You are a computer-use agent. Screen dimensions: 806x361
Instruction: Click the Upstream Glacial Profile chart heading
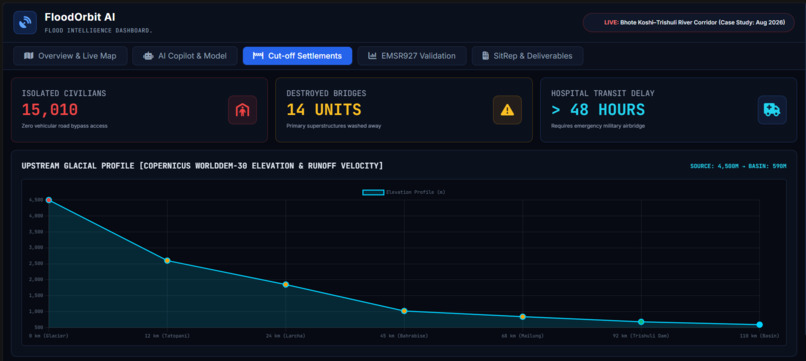(202, 166)
